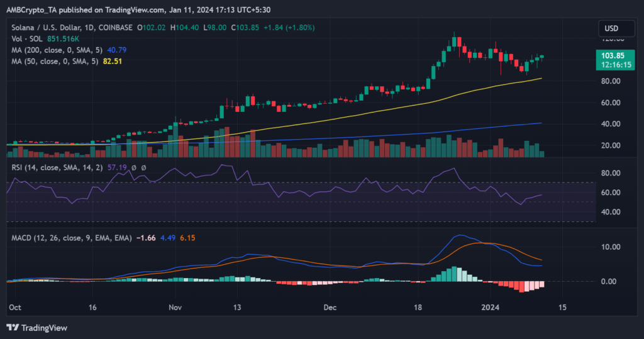Click the Dec label on time axis
The image size is (644, 339).
coord(330,308)
